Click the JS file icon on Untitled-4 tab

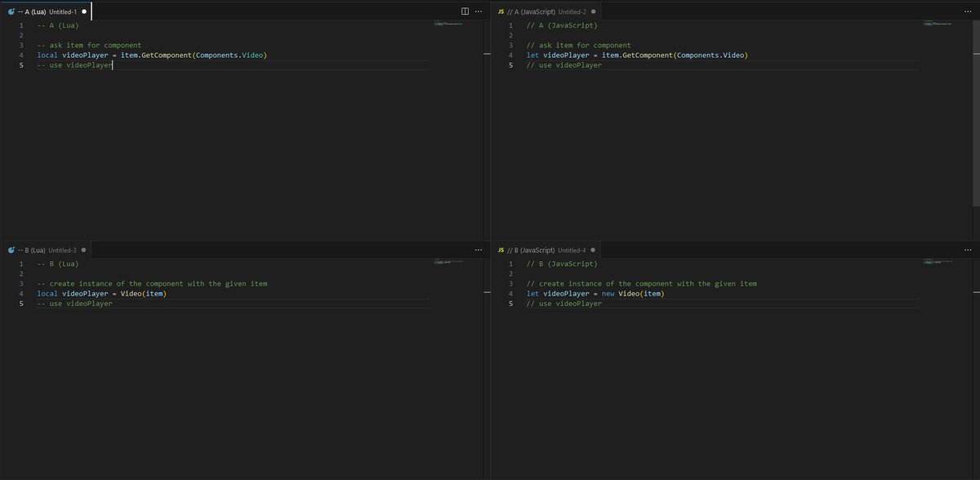pyautogui.click(x=501, y=250)
